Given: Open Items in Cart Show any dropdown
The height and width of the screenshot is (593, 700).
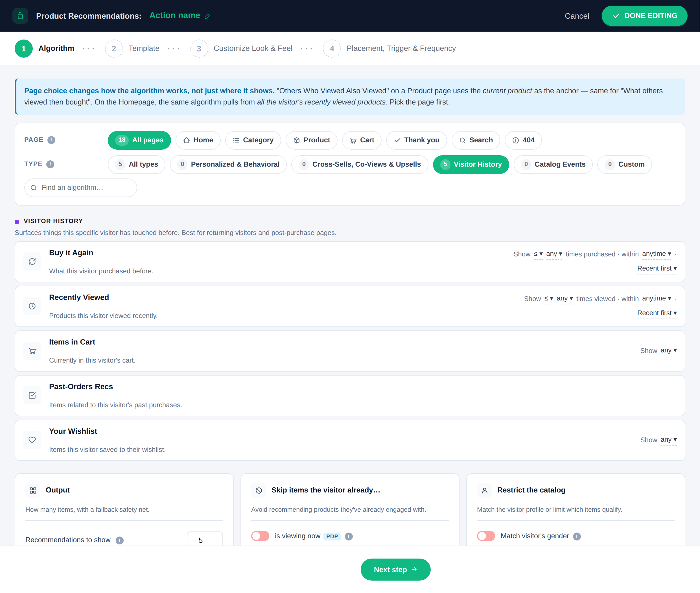Looking at the screenshot, I should click(x=668, y=351).
